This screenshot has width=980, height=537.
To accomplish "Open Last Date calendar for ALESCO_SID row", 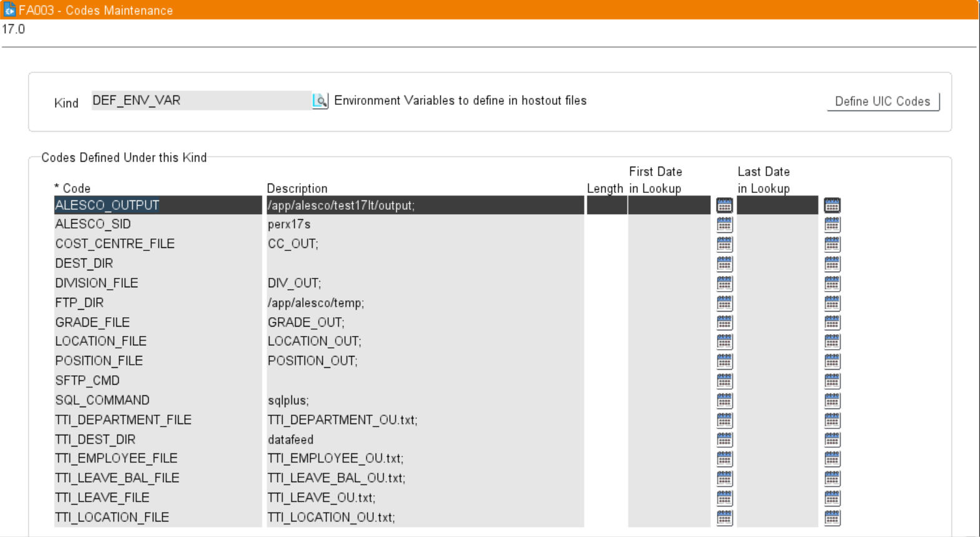I will pos(832,224).
